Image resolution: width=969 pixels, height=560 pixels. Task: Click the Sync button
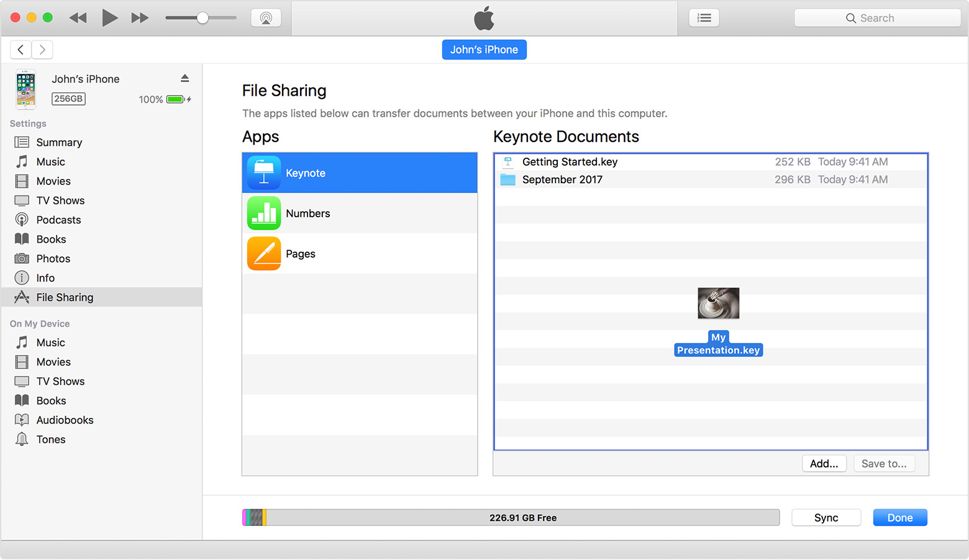tap(826, 518)
